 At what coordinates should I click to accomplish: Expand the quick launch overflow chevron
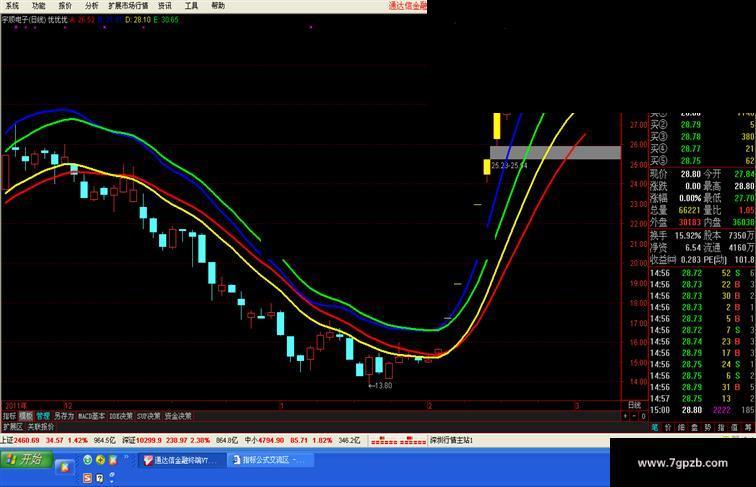point(126,456)
